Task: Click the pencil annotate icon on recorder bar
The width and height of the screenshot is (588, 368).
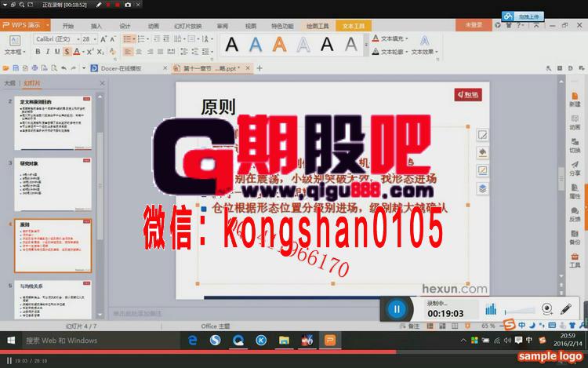Action: (566, 309)
